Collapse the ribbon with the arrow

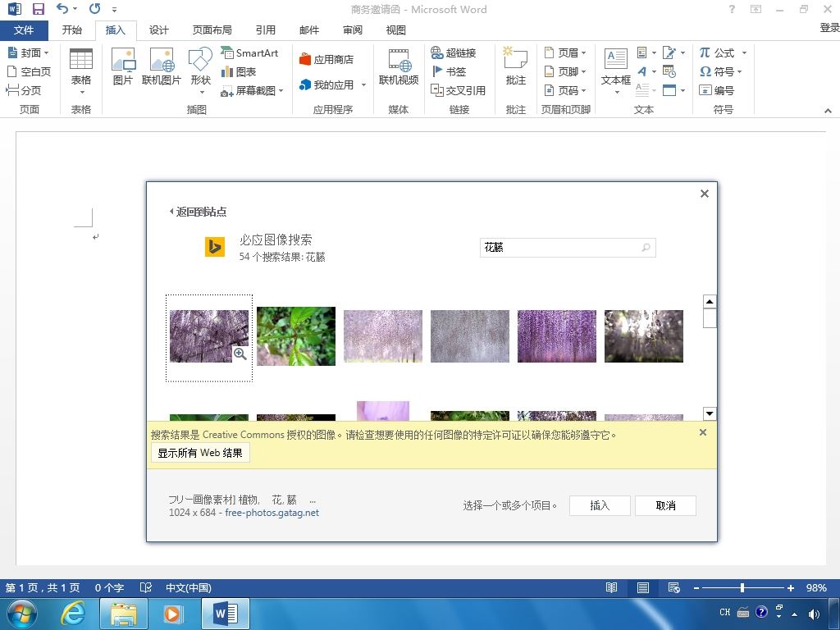(x=828, y=111)
